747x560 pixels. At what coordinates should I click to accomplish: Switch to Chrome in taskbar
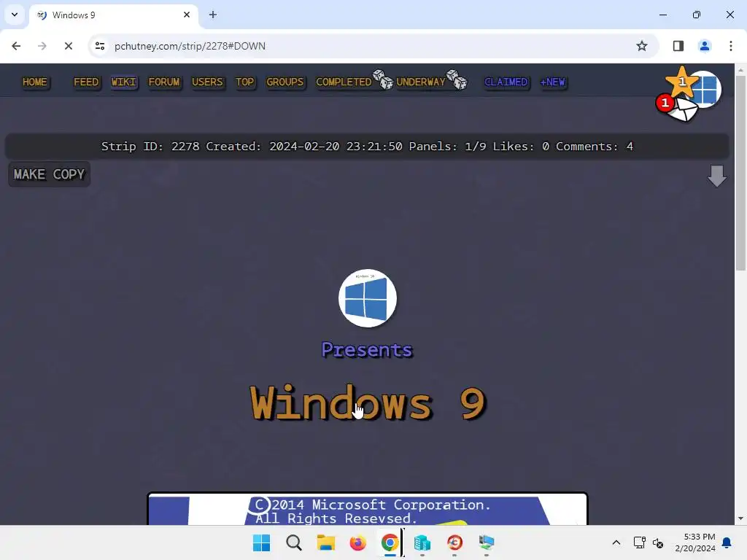pyautogui.click(x=390, y=542)
